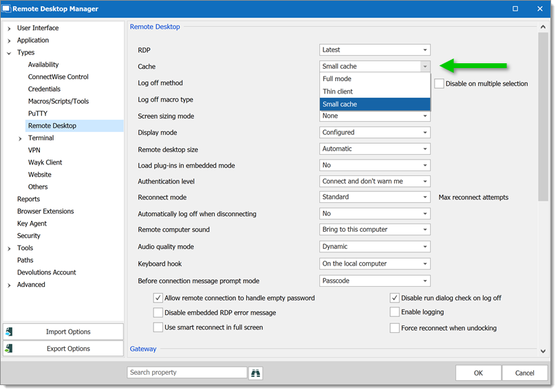Uncheck Disable run dialog check on log off
Screen dimensions: 558x392
coord(394,298)
